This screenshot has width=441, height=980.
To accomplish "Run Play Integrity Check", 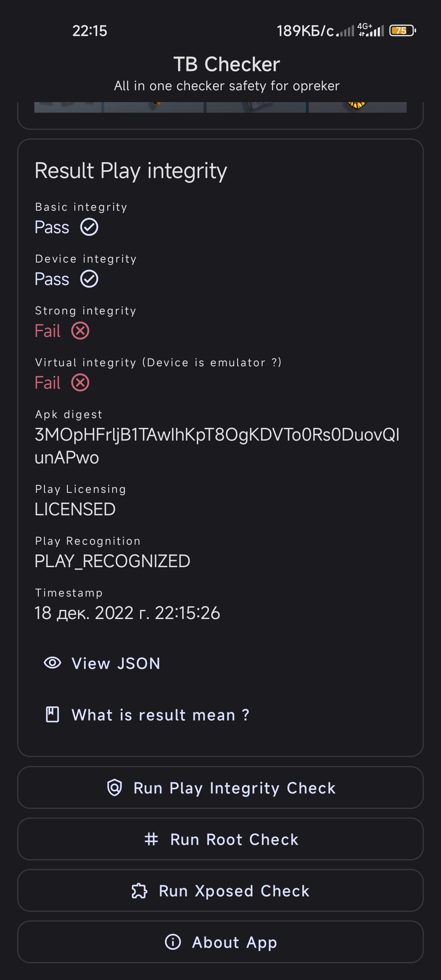I will (220, 788).
